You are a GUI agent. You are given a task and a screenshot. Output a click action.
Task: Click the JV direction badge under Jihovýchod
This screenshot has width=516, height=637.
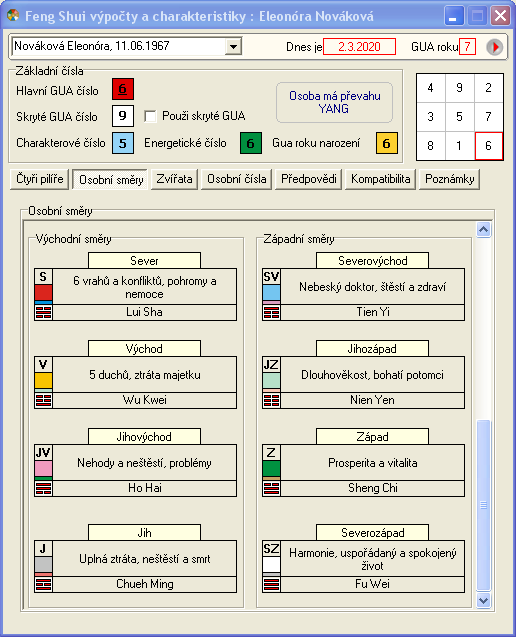click(x=43, y=453)
